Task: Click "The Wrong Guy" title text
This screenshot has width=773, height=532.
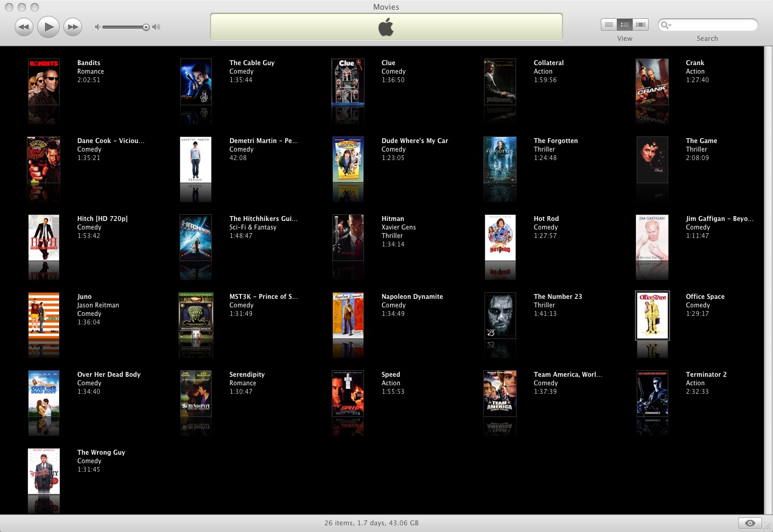Action: coord(101,452)
